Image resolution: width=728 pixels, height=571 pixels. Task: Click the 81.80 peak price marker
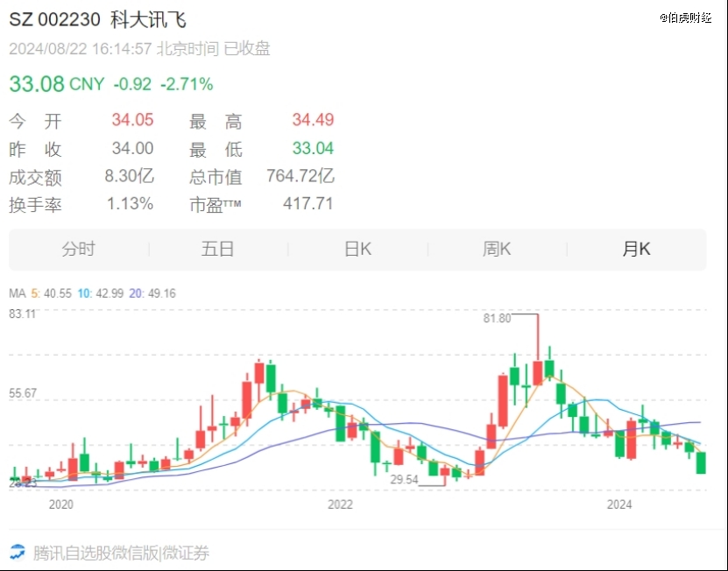tap(497, 319)
